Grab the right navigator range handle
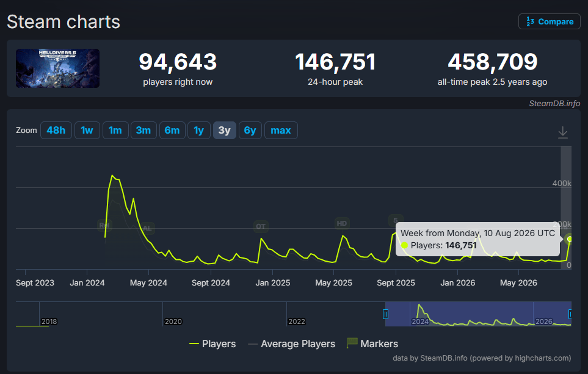 point(570,314)
